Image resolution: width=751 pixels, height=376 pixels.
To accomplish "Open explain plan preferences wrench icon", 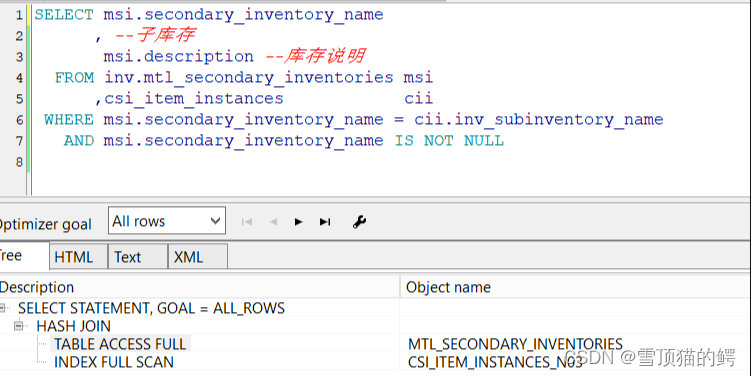I will pos(359,222).
